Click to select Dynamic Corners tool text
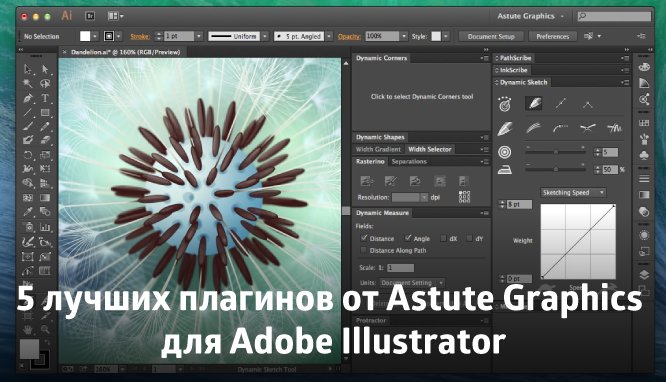The image size is (666, 382). coord(422,96)
